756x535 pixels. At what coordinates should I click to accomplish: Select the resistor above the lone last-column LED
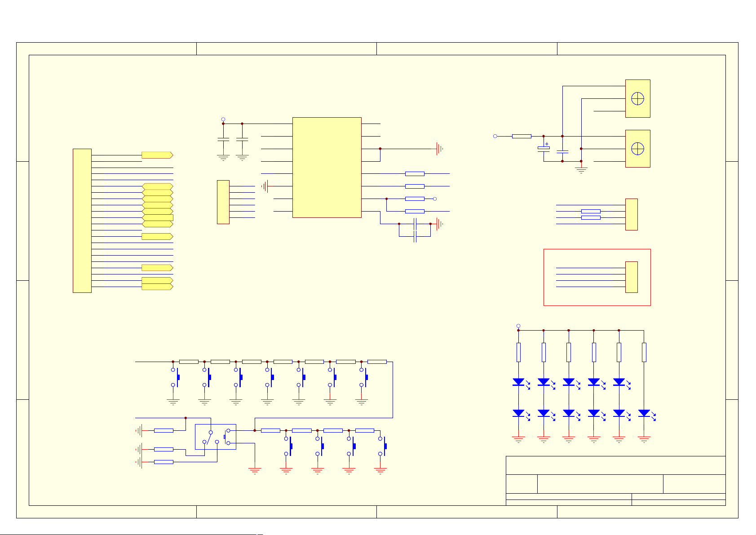[x=644, y=352]
